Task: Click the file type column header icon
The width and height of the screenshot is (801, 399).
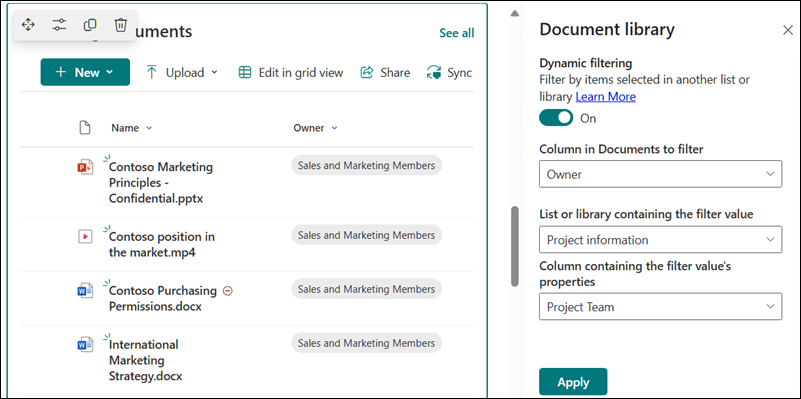Action: [85, 128]
